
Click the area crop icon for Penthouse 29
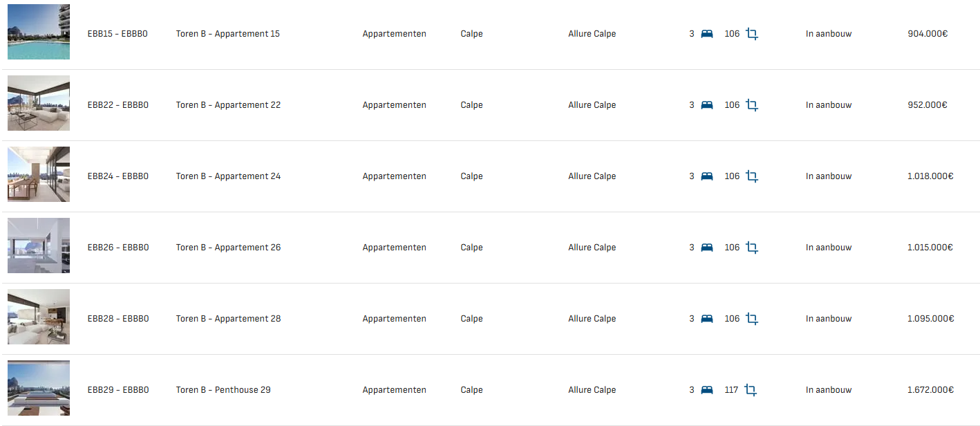(x=751, y=390)
